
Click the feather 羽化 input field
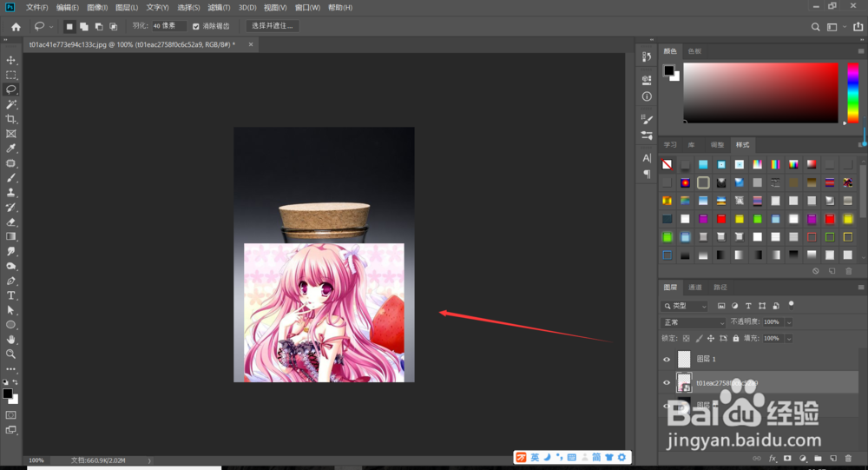pos(169,26)
